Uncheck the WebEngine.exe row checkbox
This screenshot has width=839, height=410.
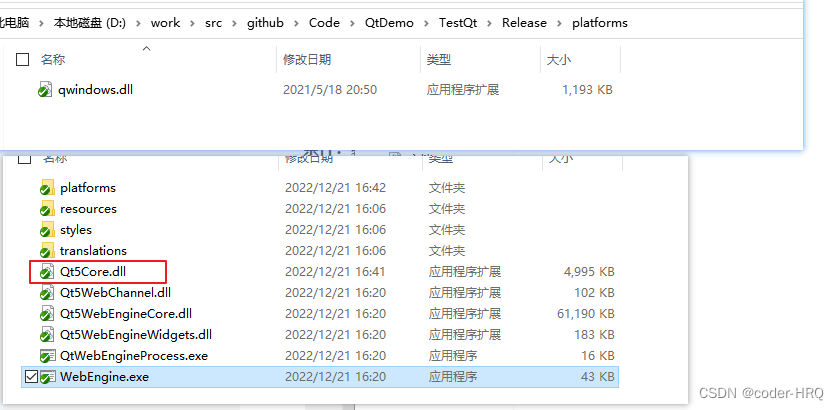(32, 377)
